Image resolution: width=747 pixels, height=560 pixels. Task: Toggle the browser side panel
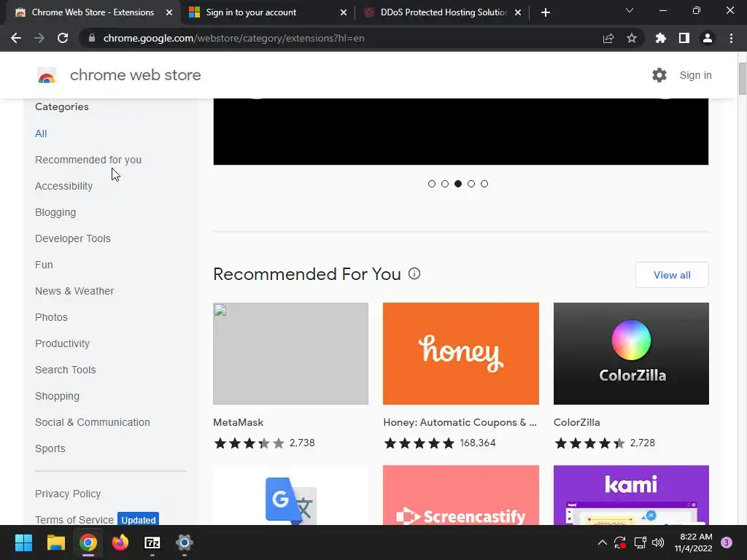684,38
